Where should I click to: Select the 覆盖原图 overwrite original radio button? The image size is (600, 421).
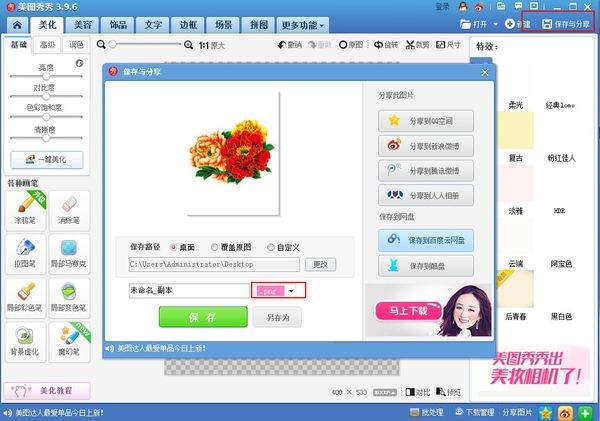(214, 248)
